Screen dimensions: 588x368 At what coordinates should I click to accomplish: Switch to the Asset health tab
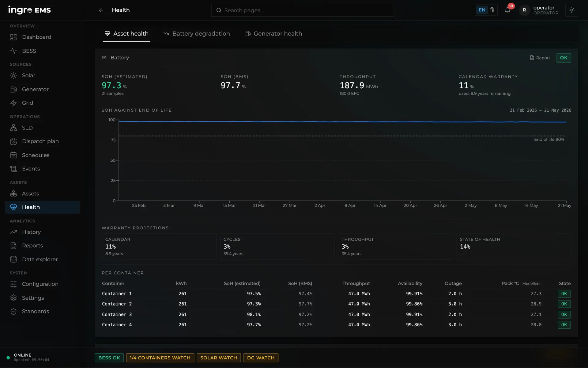pyautogui.click(x=126, y=34)
